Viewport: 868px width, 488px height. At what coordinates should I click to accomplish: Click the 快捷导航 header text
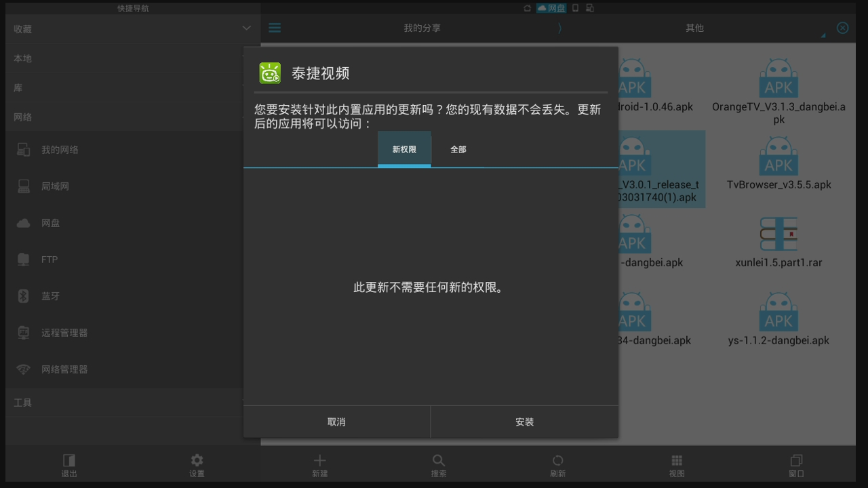coord(133,8)
